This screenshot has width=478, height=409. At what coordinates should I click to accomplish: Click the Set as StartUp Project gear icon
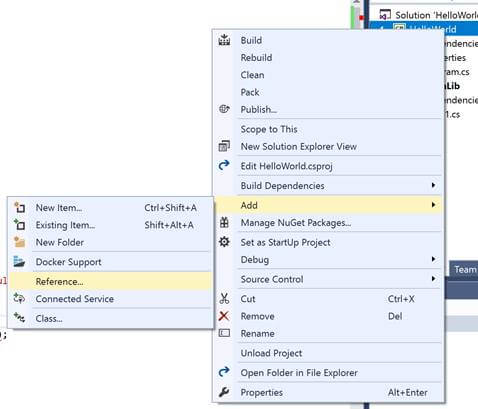pos(224,242)
